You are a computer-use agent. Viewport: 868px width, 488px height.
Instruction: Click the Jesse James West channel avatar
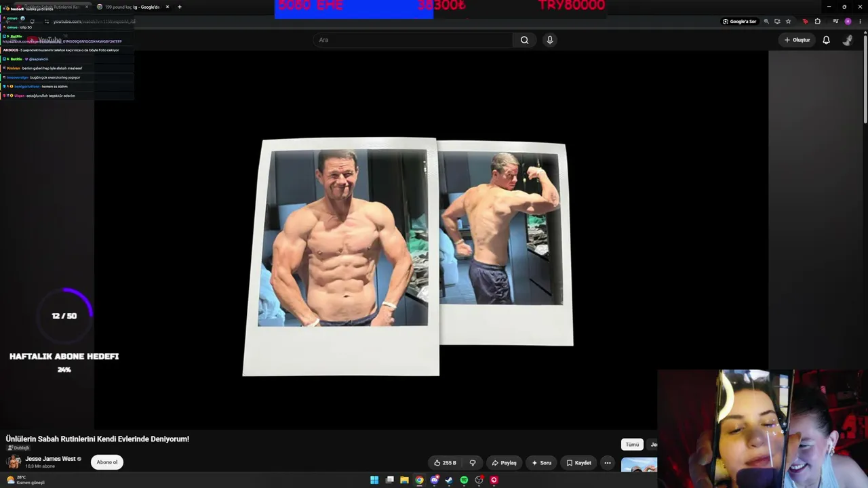14,462
